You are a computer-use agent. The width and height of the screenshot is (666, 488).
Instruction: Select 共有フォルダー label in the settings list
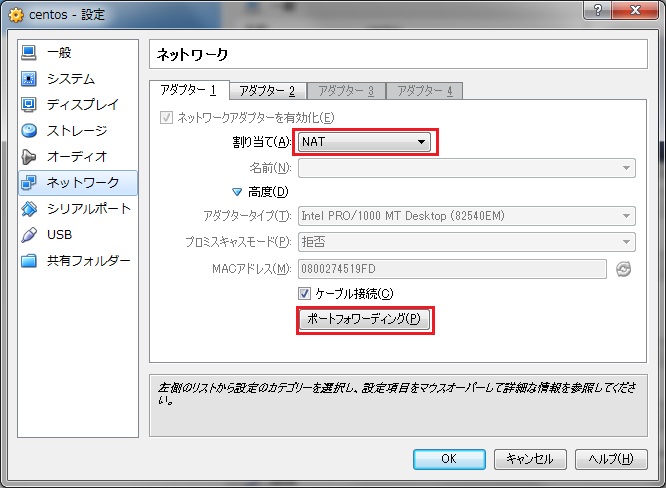(x=88, y=260)
